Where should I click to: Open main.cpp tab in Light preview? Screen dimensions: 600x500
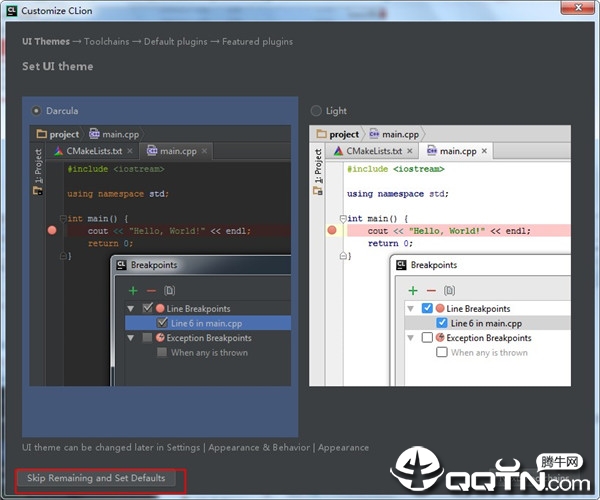pos(458,151)
